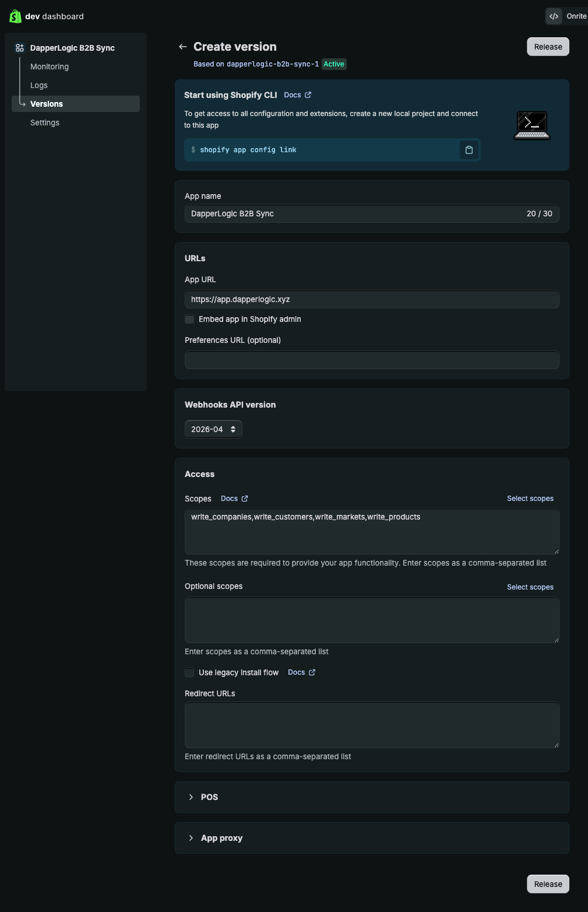Click the app grid icon beside DapperLogic B2B Sync
588x912 pixels.
click(20, 48)
